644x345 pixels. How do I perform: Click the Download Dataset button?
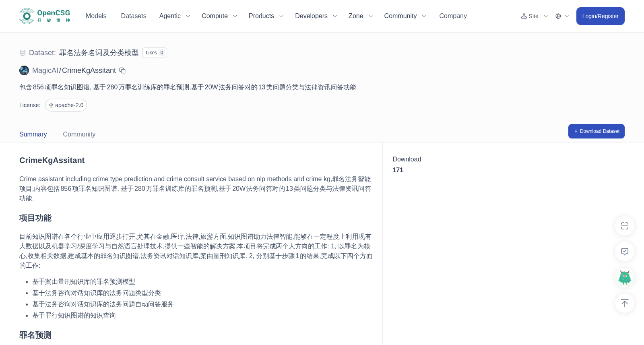pyautogui.click(x=597, y=131)
